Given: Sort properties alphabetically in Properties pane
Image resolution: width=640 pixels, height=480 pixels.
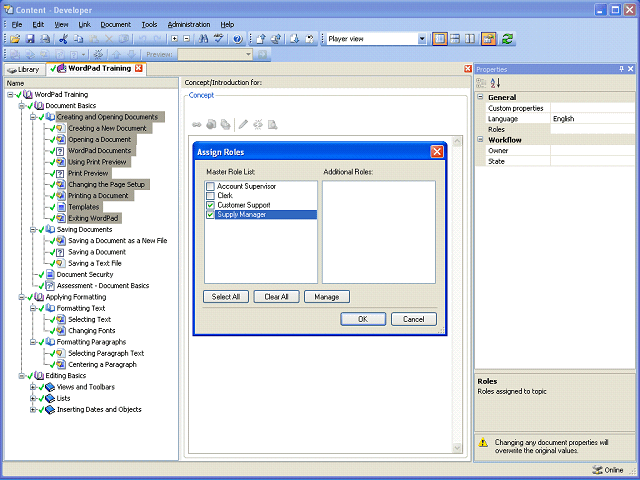Looking at the screenshot, I should pos(495,83).
